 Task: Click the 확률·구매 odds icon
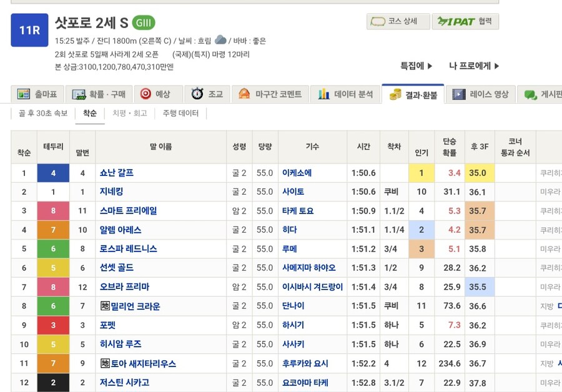[x=77, y=93]
